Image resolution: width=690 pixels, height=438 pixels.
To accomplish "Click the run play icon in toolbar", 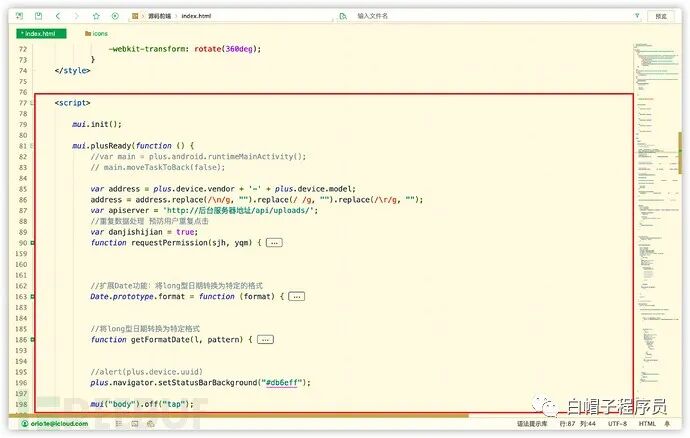I will coord(115,16).
